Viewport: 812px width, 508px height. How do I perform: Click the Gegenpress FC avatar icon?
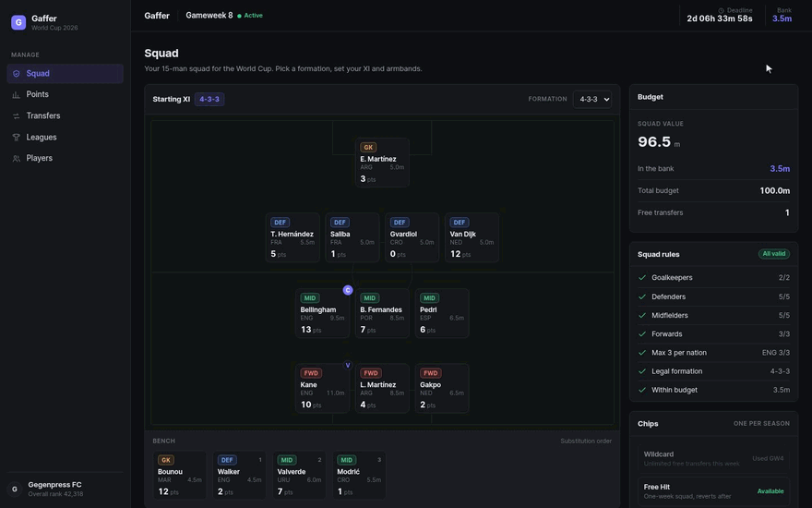15,489
